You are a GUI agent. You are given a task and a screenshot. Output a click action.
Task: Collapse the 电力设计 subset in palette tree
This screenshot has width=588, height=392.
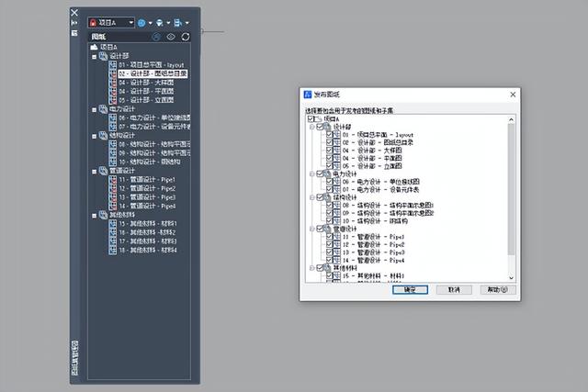click(94, 108)
